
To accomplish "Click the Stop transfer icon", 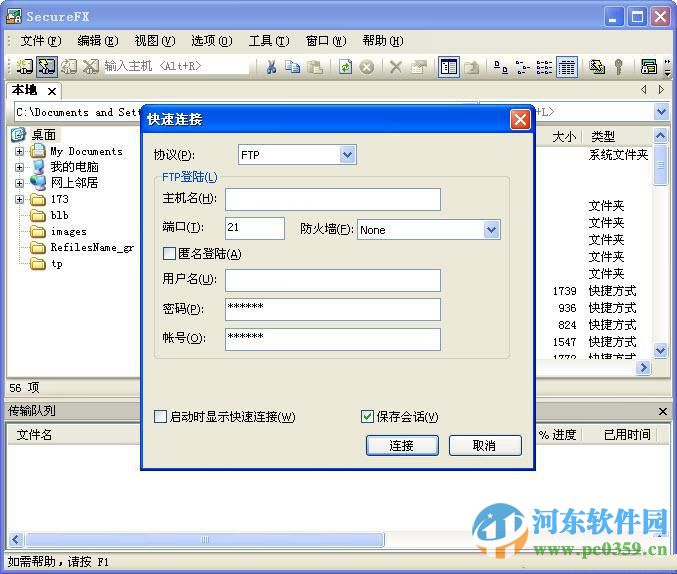I will [367, 67].
